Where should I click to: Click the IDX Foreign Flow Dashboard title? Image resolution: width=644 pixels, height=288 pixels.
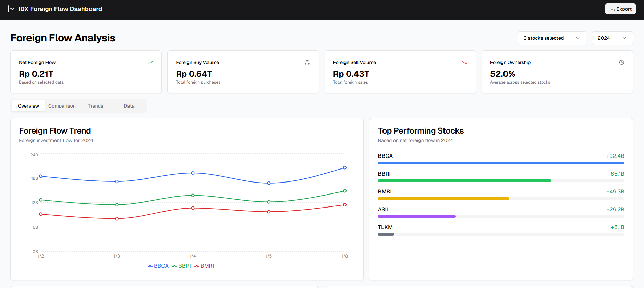(x=60, y=9)
